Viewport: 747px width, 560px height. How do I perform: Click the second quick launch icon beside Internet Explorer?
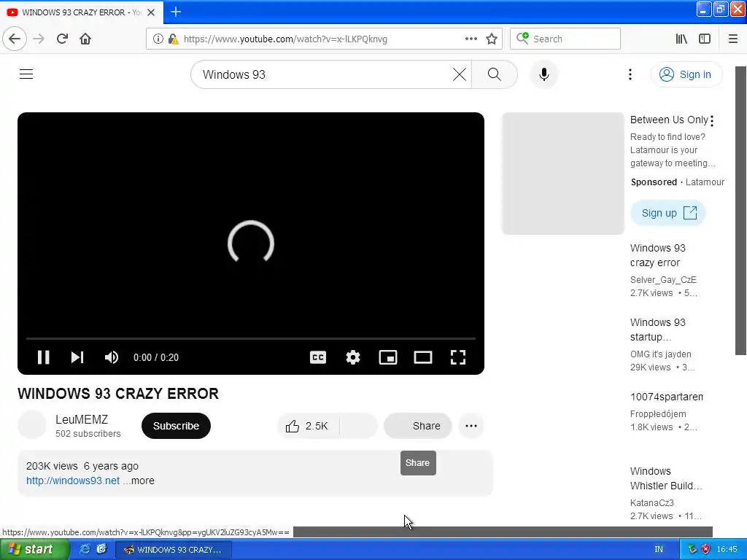(101, 549)
